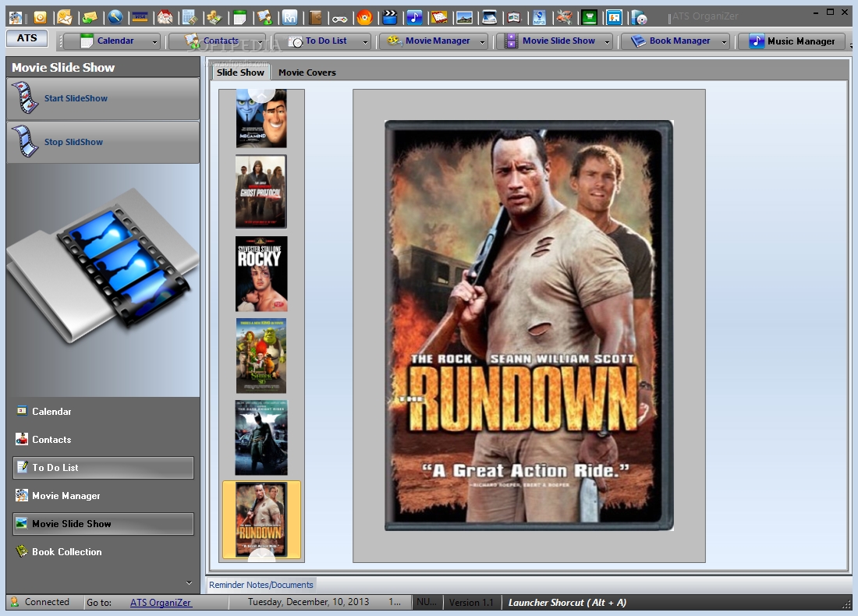Switch to the Movie Covers tab

[307, 73]
